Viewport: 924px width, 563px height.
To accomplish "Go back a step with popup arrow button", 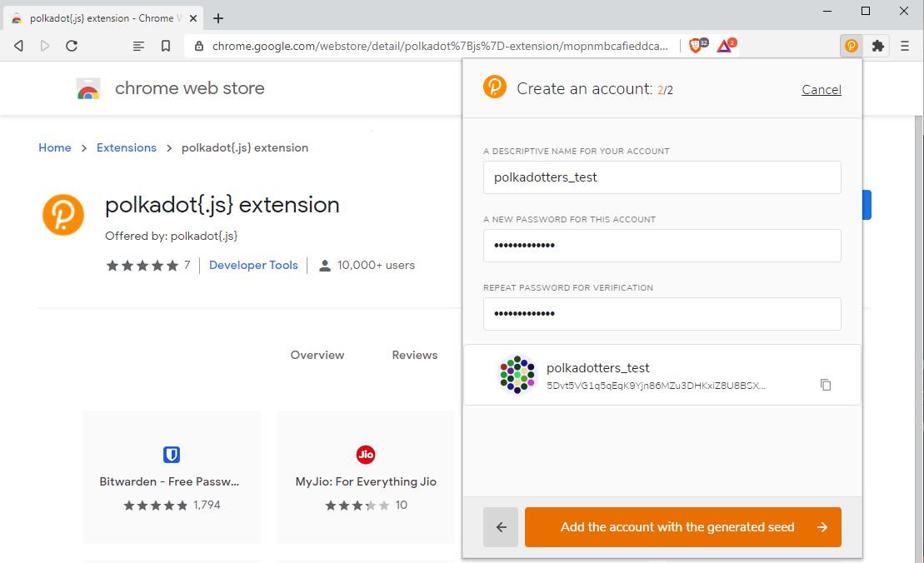I will click(501, 527).
